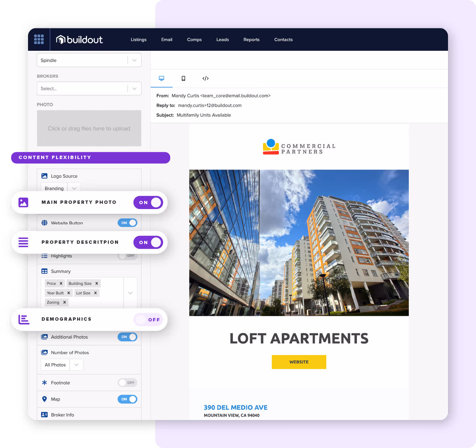
Task: Click the globe icon next to Website Button
Action: point(44,223)
